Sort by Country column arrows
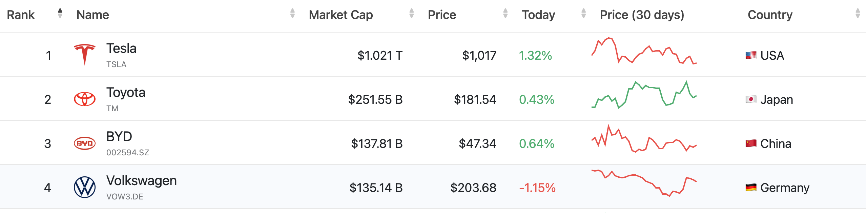The image size is (868, 213). [x=857, y=14]
